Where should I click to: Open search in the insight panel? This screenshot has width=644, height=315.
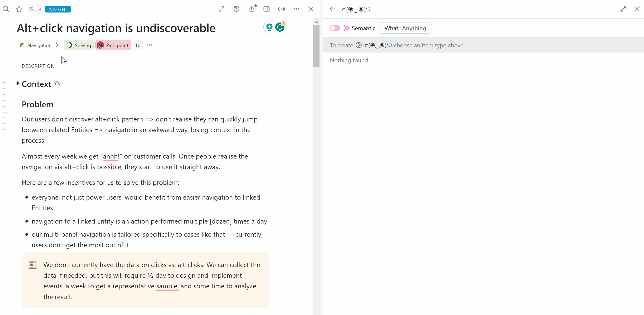coord(6,9)
